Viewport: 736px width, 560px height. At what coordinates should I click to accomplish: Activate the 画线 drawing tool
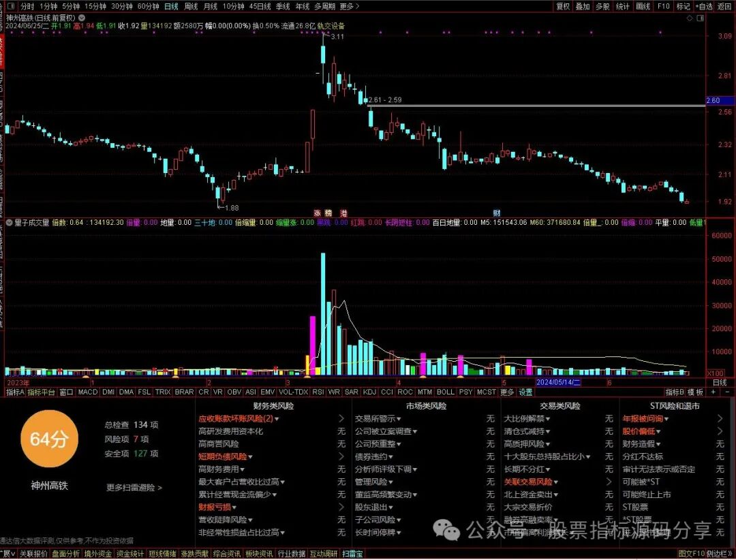(x=643, y=6)
